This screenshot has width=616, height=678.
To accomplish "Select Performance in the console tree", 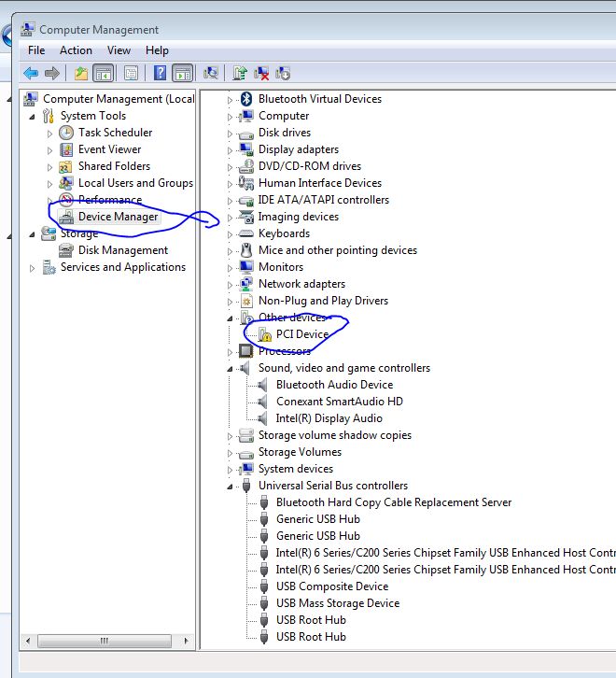I will point(110,200).
